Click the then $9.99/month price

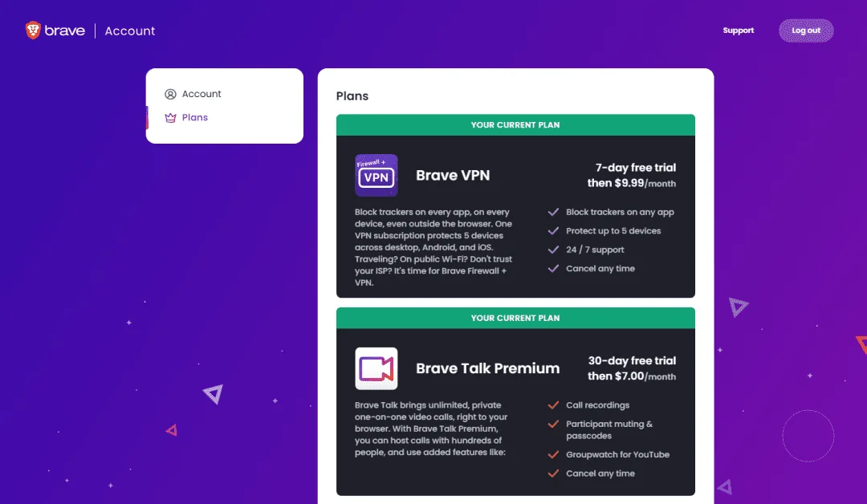click(x=632, y=183)
